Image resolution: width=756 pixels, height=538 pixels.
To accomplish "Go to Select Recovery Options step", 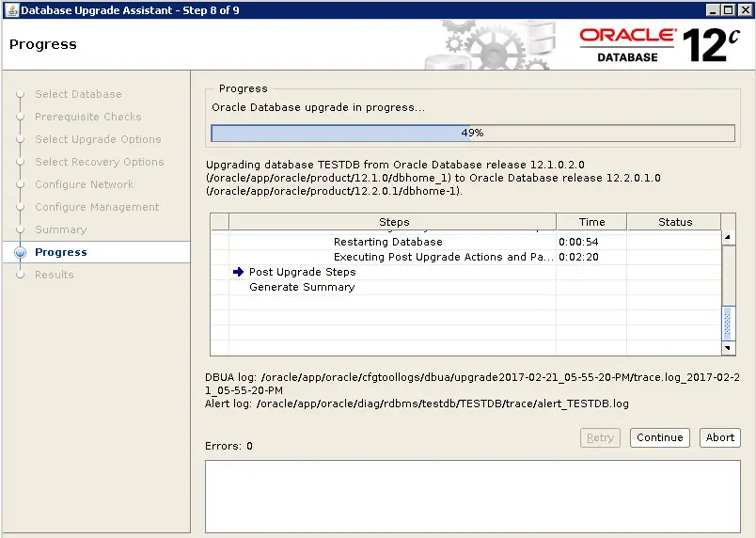I will (100, 162).
